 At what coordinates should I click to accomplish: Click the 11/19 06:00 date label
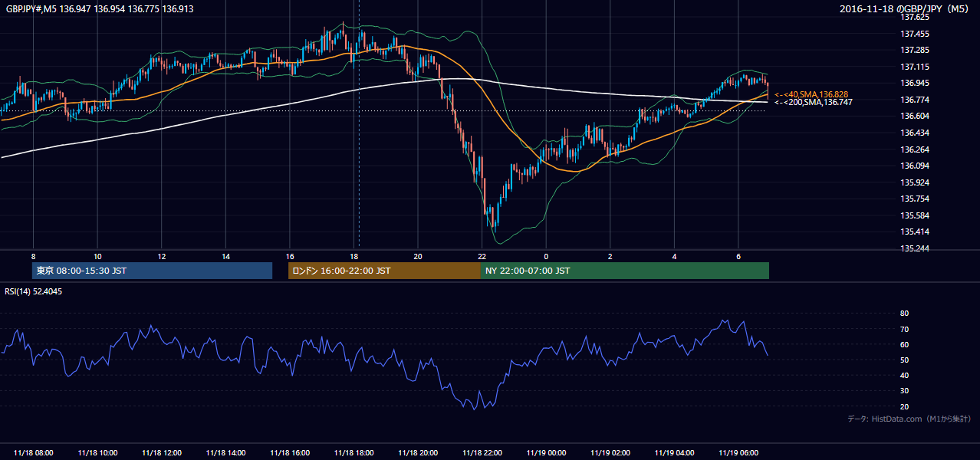(x=738, y=453)
